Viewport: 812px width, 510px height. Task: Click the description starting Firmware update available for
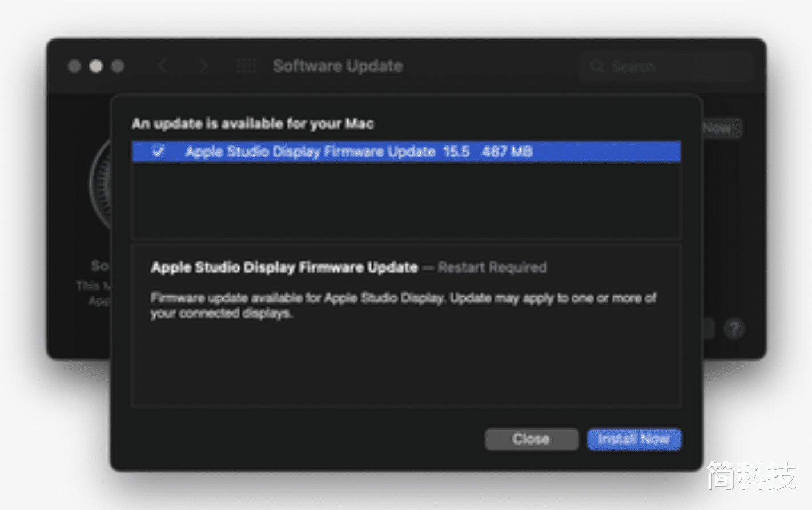pyautogui.click(x=404, y=305)
